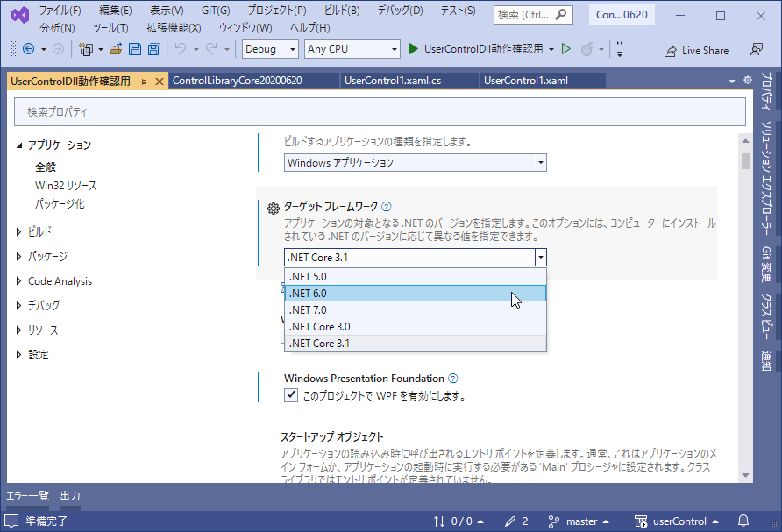The image size is (782, 532).
Task: Click the 検索プロパティ search field
Action: pyautogui.click(x=380, y=111)
